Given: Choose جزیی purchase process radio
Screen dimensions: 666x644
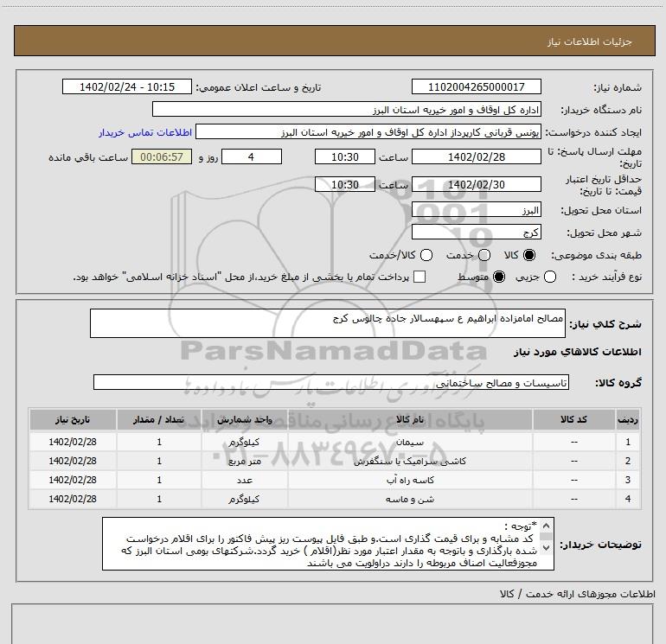Looking at the screenshot, I should [550, 277].
